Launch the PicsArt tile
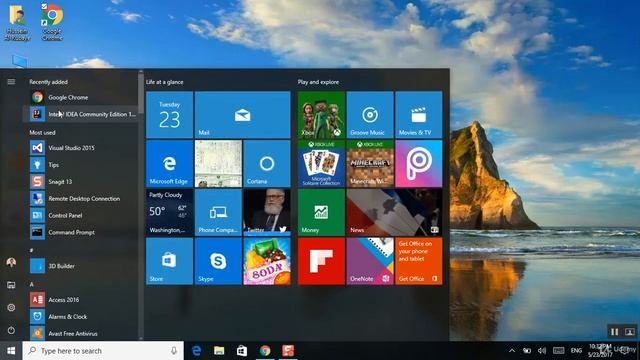640x360 pixels. (x=419, y=164)
